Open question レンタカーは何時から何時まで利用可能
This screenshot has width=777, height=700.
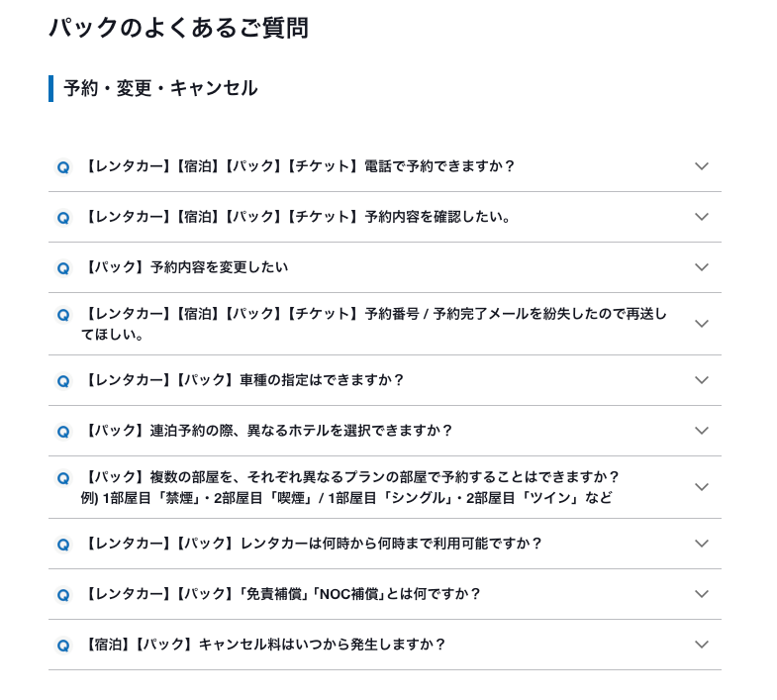(384, 544)
